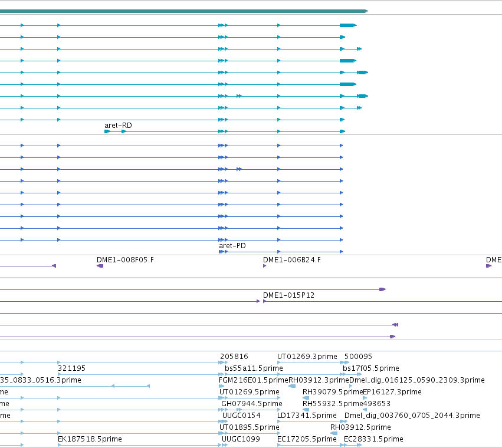
Task: Click the purple feature block below DME1-008F05.F
Action: 100,266
